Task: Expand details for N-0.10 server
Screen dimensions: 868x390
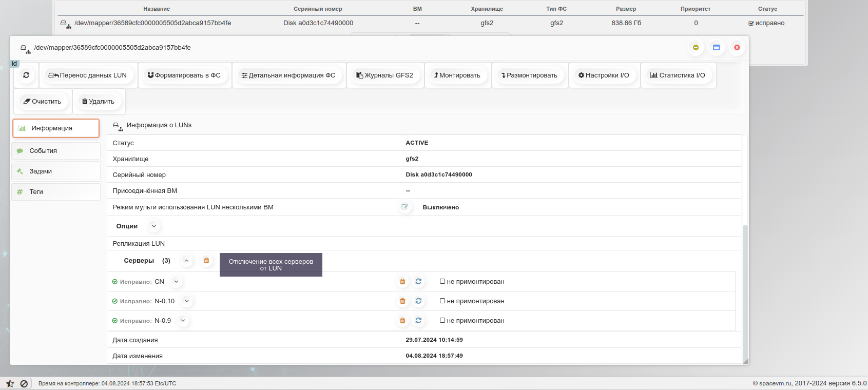Action: [x=186, y=301]
